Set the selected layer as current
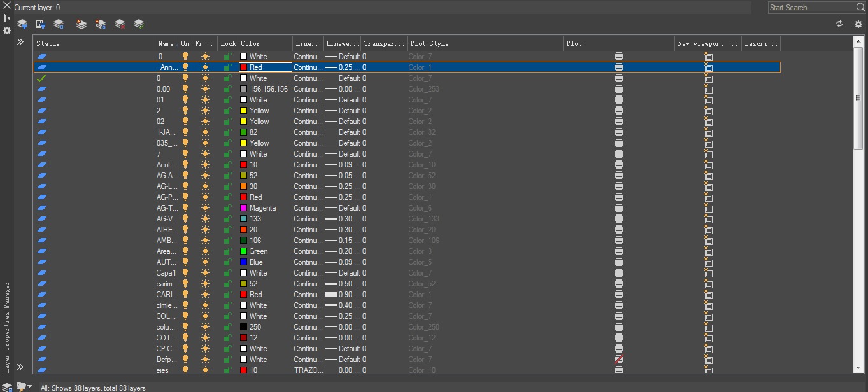 (139, 24)
